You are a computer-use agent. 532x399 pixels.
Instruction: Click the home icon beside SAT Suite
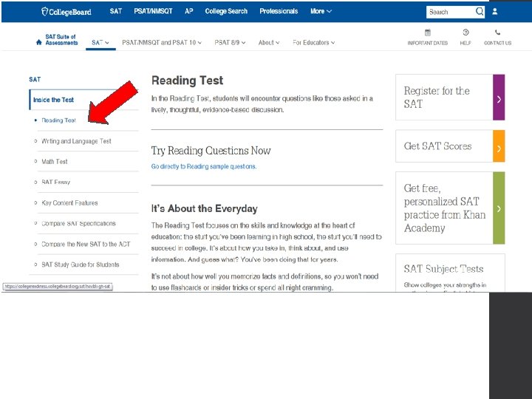[38, 42]
